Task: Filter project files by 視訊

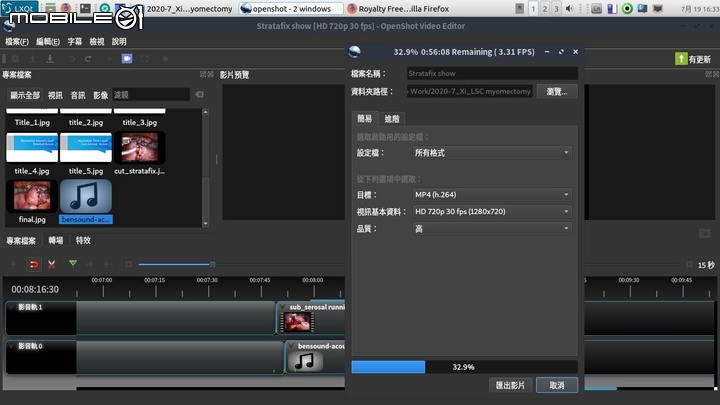Action: [55, 95]
